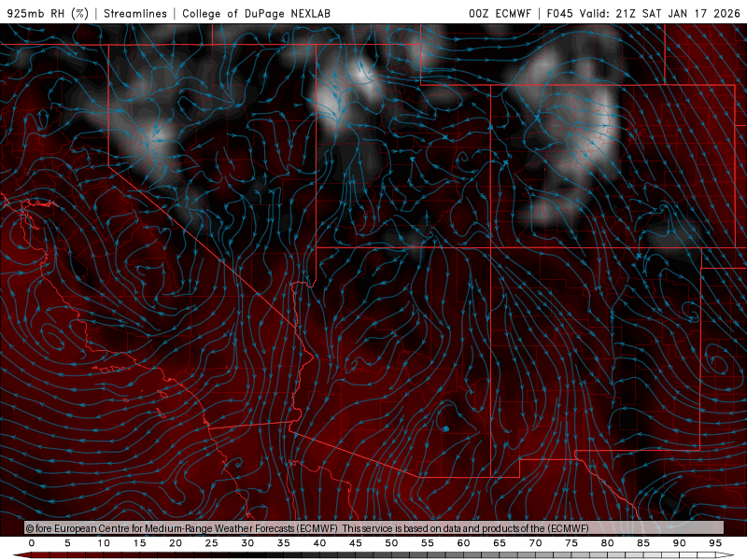Click the "925mb RH (%)" title text

click(49, 13)
